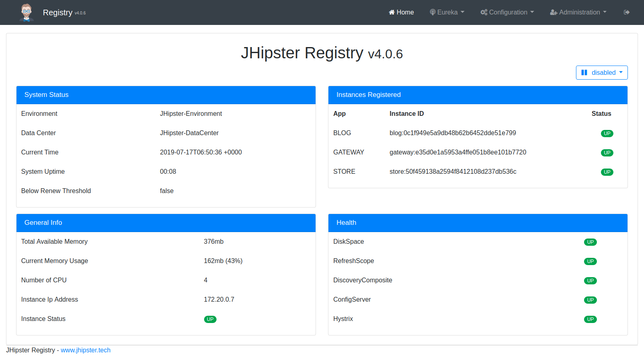Open the Administration dropdown menu
Viewport: 644px width, 362px height.
tap(579, 12)
